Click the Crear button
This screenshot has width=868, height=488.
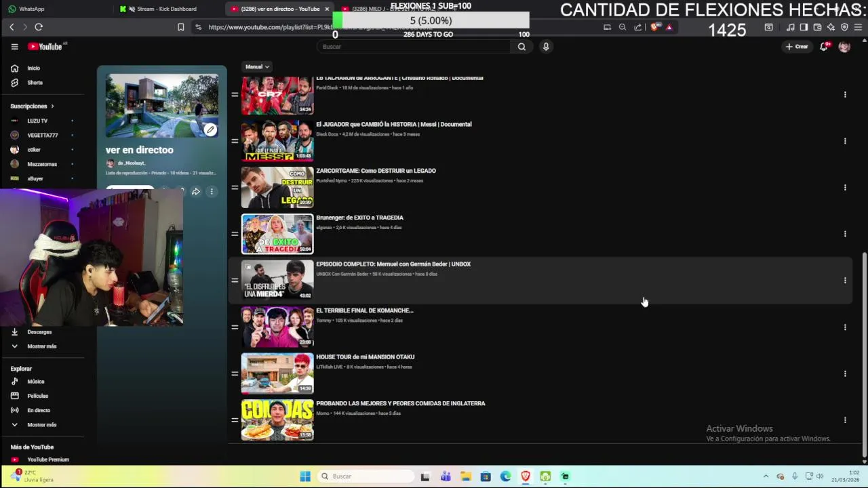click(x=797, y=47)
